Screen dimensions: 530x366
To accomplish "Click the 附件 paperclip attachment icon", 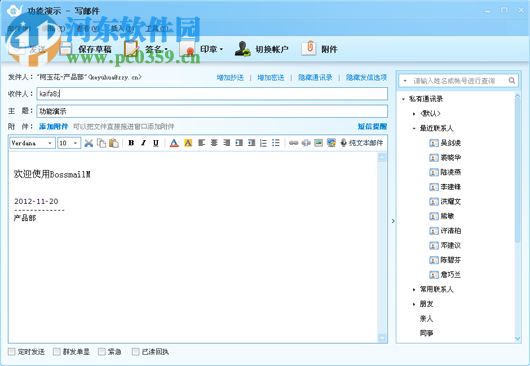I will click(309, 48).
